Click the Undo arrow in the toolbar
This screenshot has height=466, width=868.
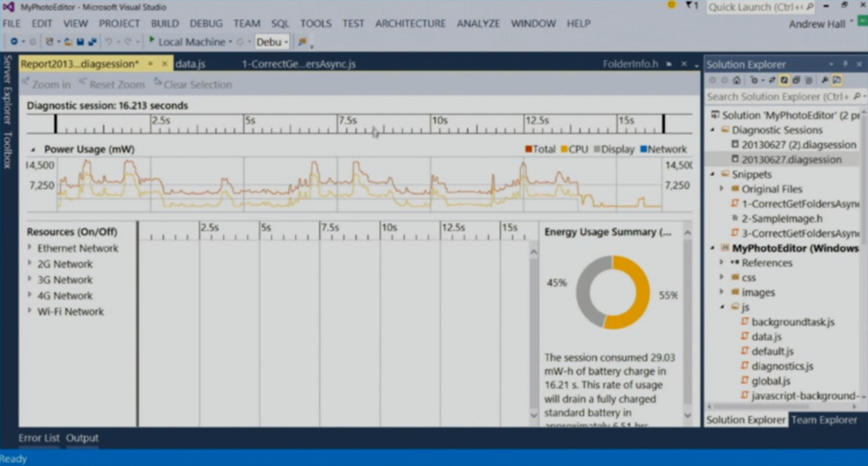point(109,42)
